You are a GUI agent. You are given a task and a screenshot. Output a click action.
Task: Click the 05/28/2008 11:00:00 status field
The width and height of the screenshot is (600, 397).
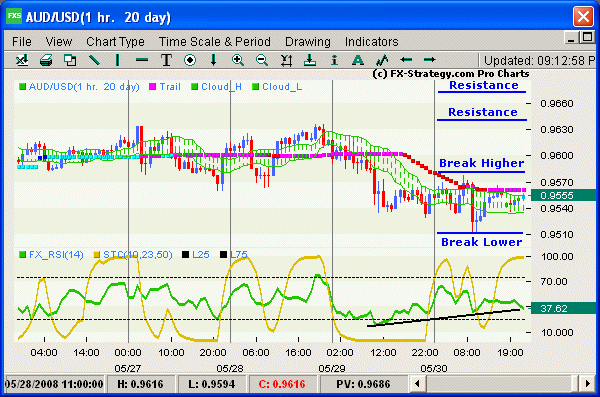[x=54, y=384]
